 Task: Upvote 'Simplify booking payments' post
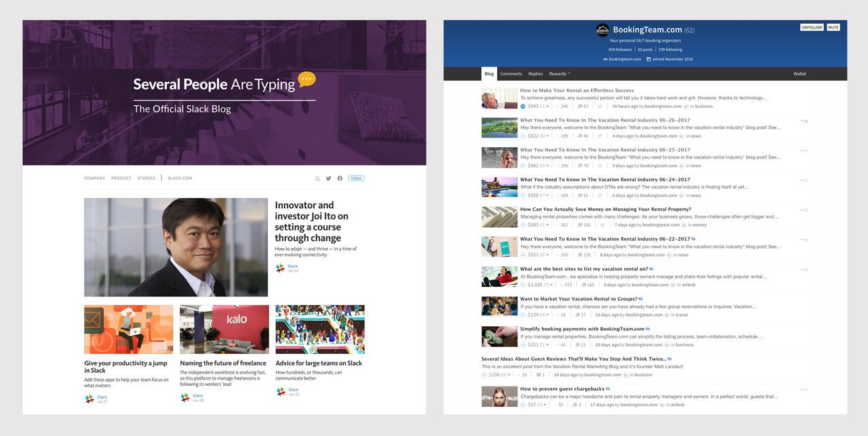click(x=523, y=344)
